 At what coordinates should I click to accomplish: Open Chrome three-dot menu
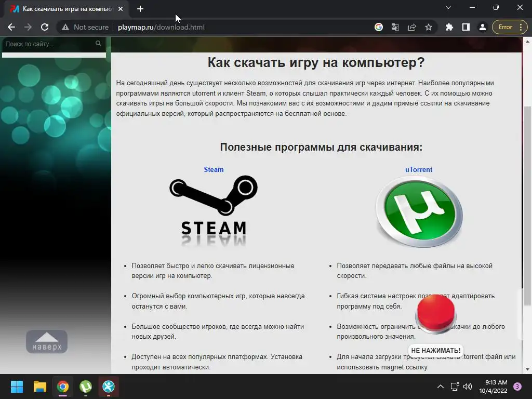click(x=521, y=27)
